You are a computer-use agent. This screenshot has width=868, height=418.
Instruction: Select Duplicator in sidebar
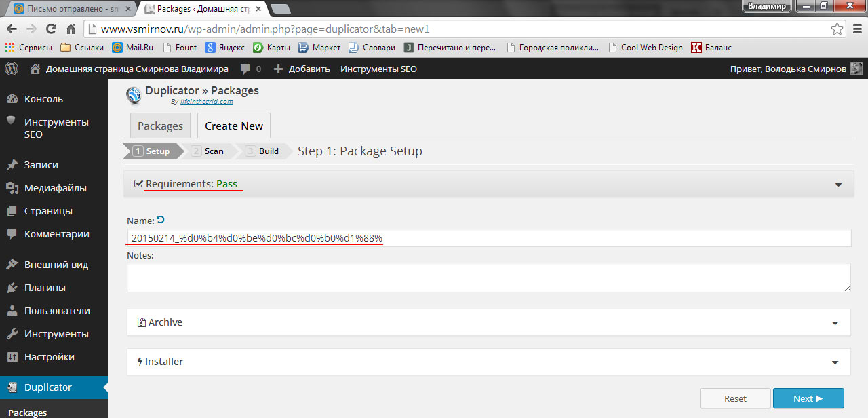pos(54,387)
